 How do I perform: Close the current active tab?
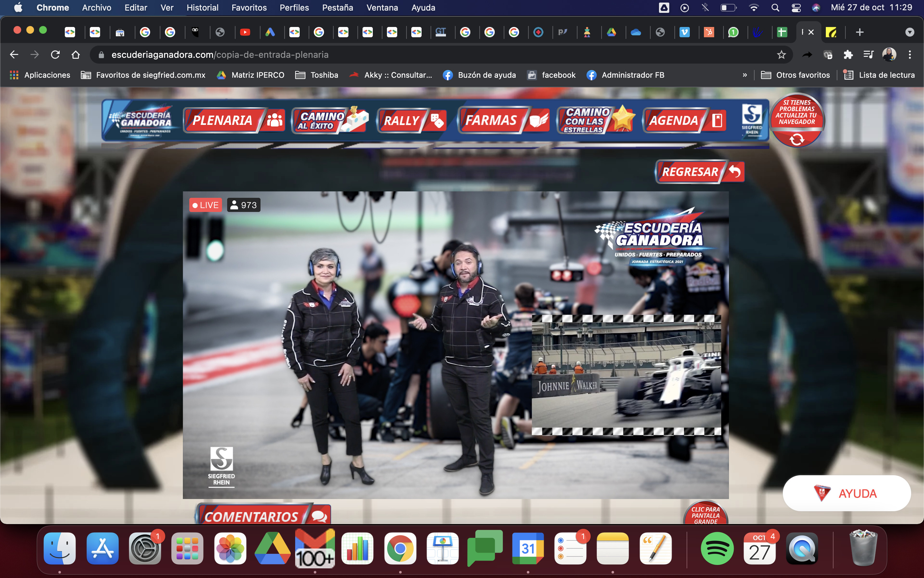tap(811, 32)
